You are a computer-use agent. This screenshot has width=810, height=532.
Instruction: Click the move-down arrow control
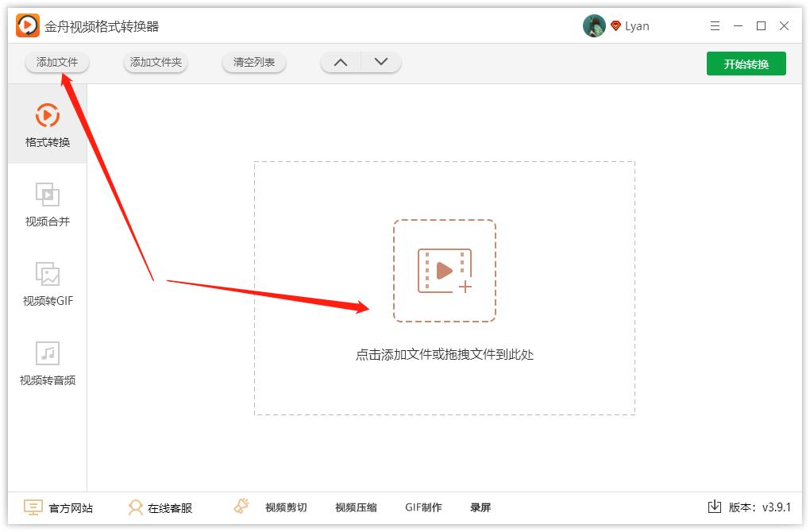(380, 61)
